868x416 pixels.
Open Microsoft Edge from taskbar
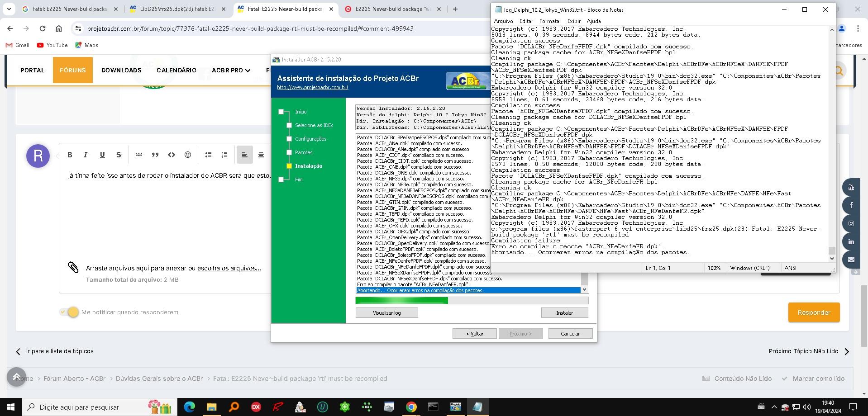[190, 407]
